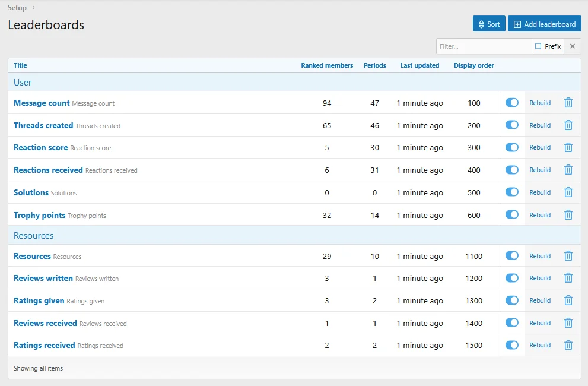Delete the Reviews received leaderboard

tap(568, 323)
